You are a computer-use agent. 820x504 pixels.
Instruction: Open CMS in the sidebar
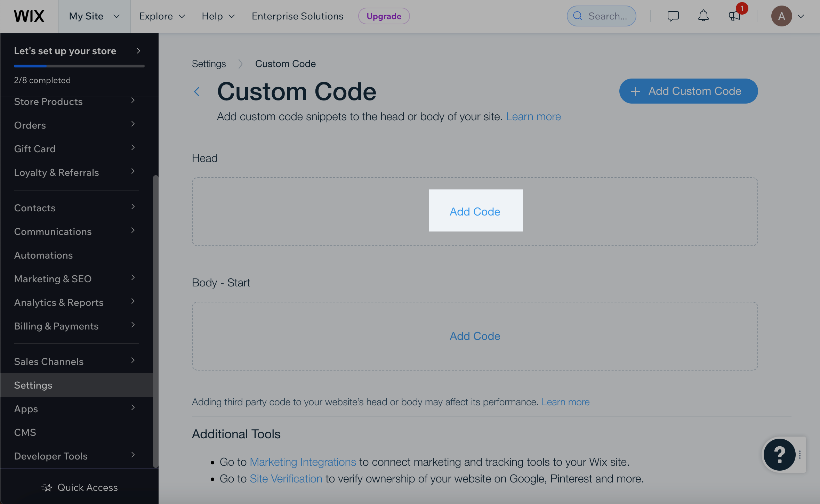(25, 432)
